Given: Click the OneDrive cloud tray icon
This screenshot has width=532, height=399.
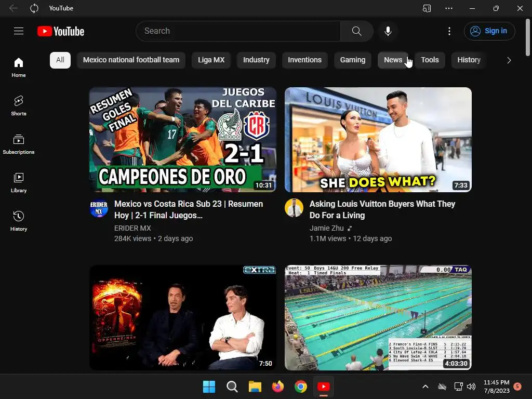Looking at the screenshot, I should (442, 387).
